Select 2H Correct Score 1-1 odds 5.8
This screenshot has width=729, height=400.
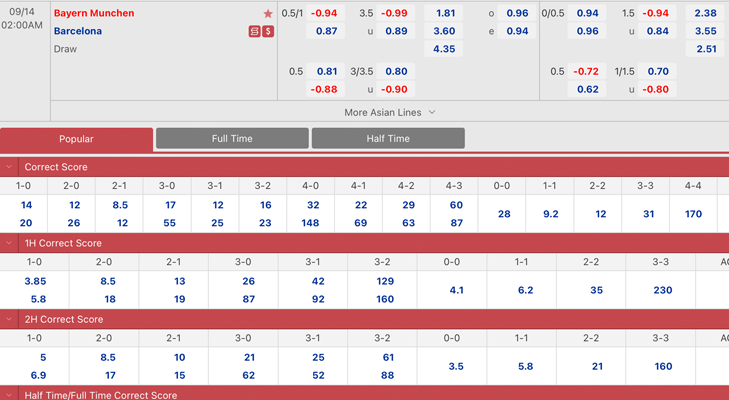point(525,367)
